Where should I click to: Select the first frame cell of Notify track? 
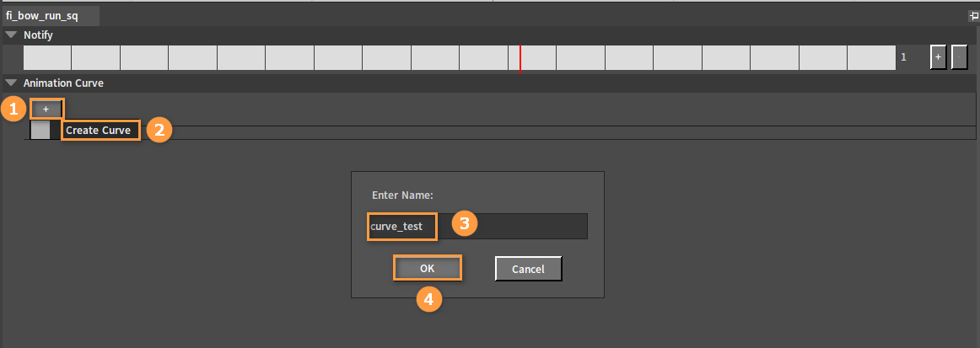coord(47,56)
